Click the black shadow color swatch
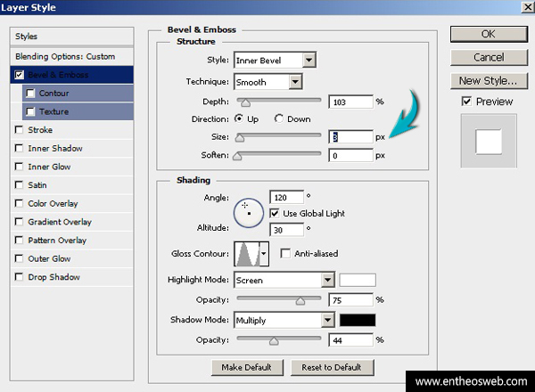Screen dimensions: 535x392 coord(358,320)
